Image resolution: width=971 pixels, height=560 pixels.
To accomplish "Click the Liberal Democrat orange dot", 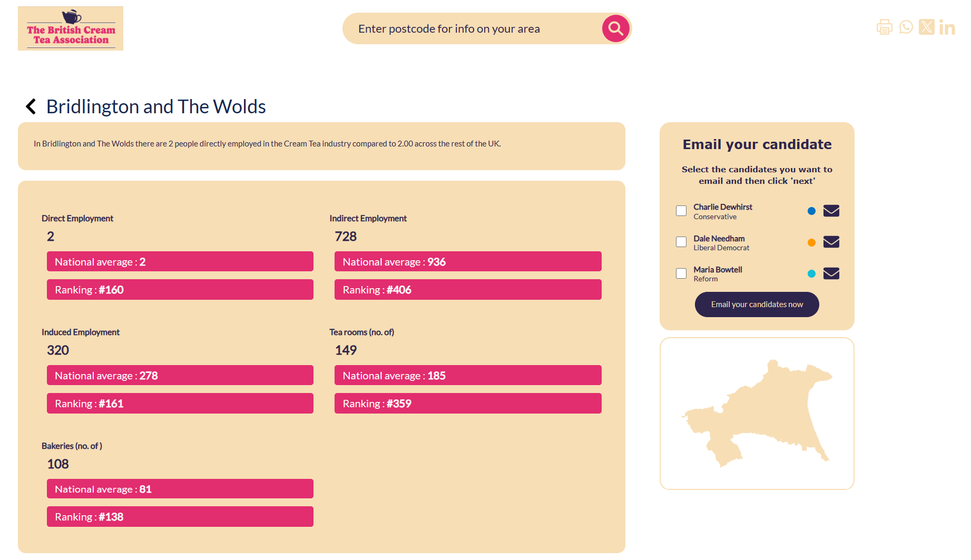I will tap(811, 242).
